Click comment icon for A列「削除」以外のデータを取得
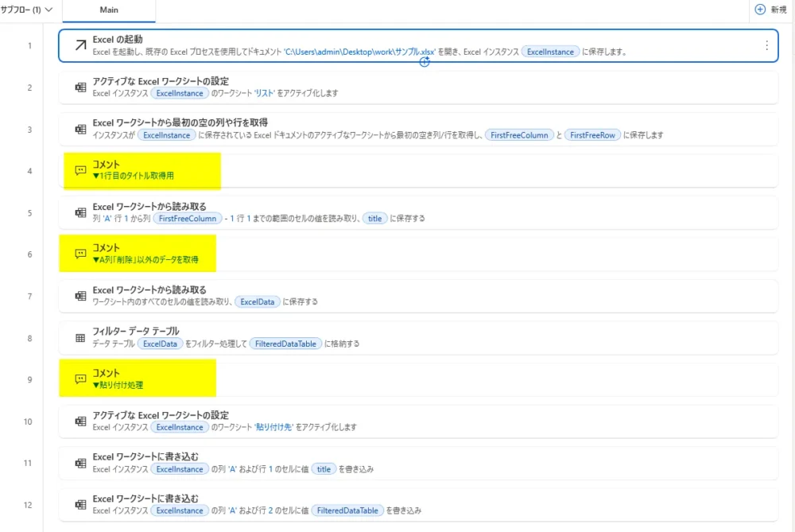 (x=80, y=254)
